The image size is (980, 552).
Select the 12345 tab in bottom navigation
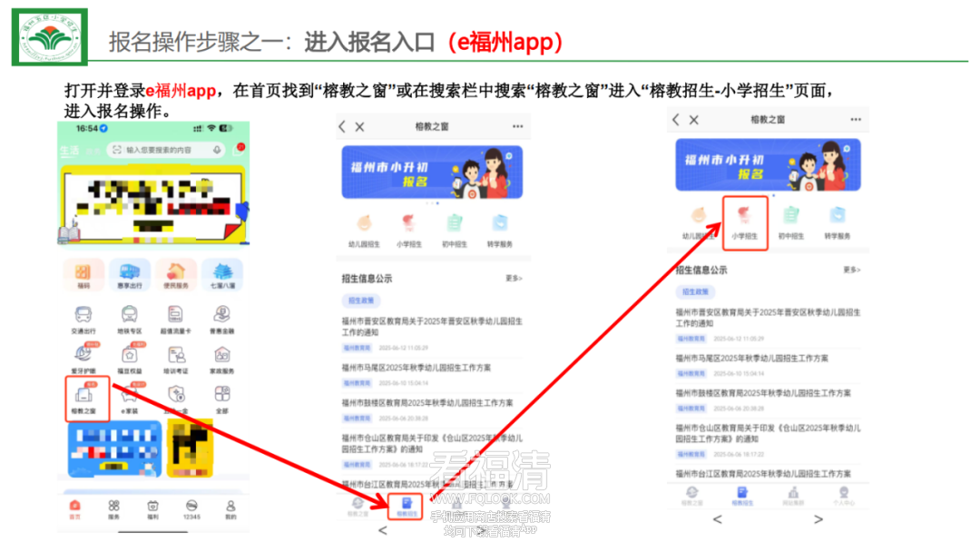191,509
